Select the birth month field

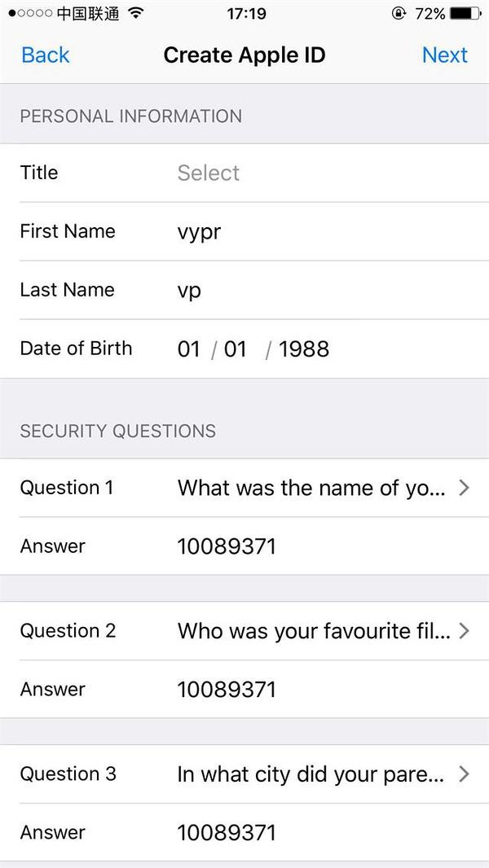[x=236, y=349]
